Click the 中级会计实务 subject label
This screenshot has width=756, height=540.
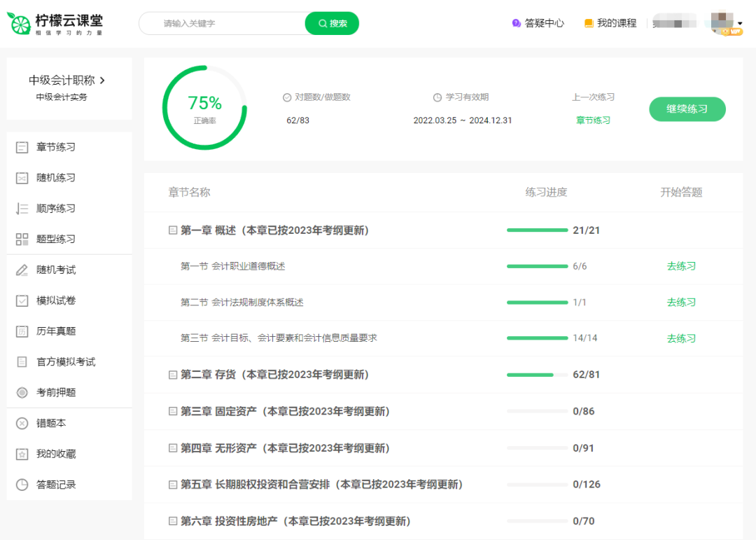point(61,97)
